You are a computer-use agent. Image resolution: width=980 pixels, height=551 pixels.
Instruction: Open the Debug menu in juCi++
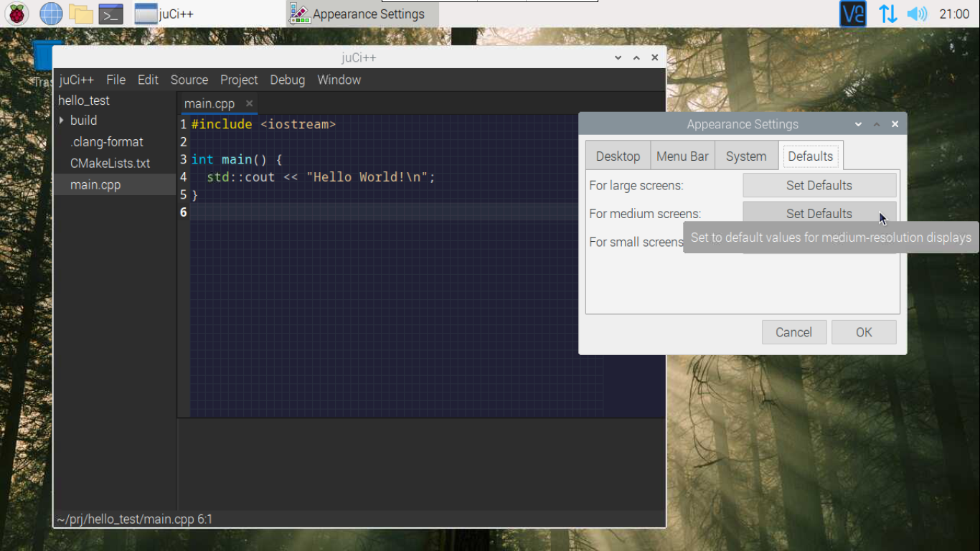point(287,80)
